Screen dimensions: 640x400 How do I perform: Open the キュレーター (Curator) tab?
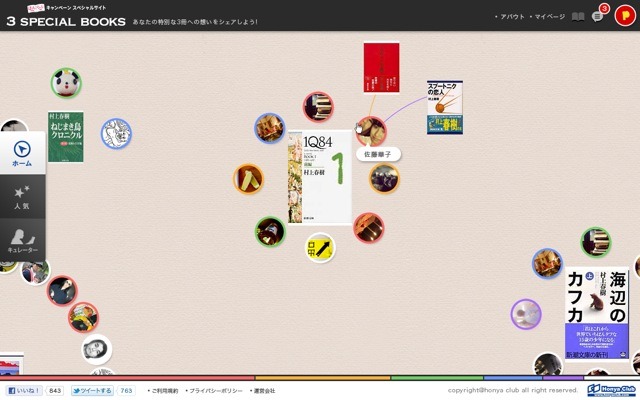tap(22, 240)
